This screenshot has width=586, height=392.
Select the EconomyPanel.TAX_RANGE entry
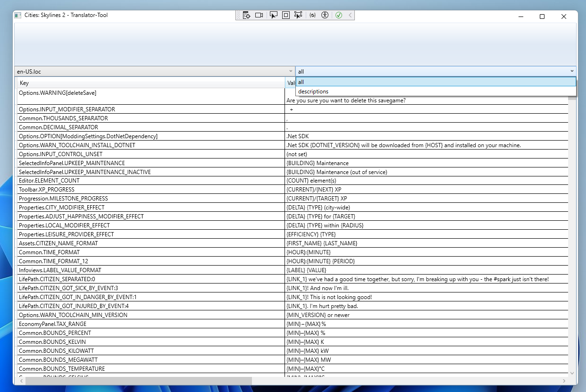coord(142,324)
